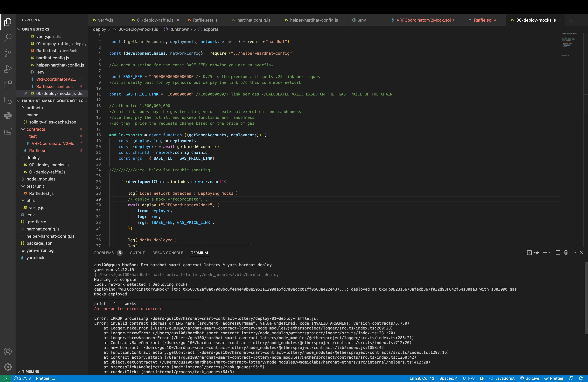Viewport: 588px width, 382px height.
Task: Collapse the contracts folder
Action: (52, 129)
